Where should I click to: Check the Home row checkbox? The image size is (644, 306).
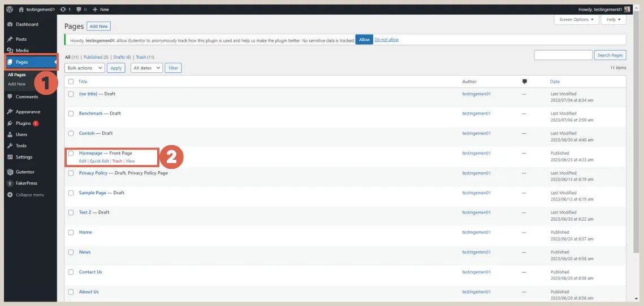click(x=71, y=232)
